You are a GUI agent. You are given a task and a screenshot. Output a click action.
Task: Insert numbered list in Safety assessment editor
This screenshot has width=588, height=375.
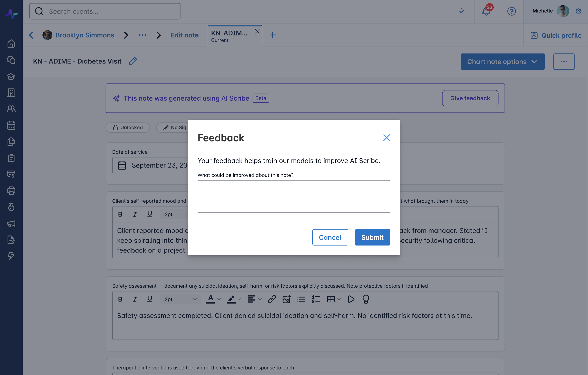[316, 299]
